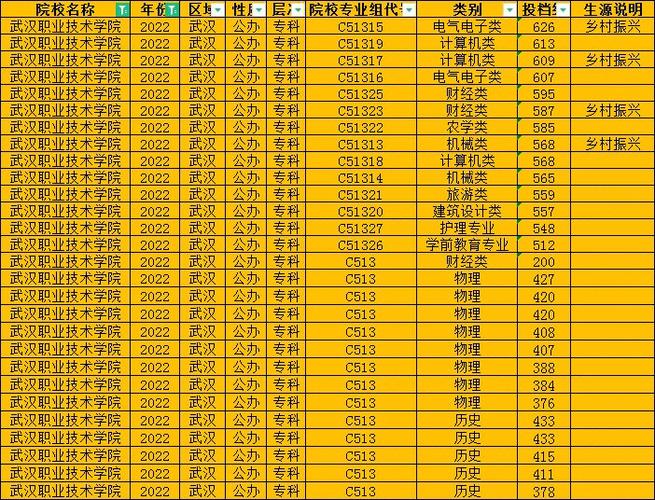Select cell with code C51322
The height and width of the screenshot is (500, 655).
click(361, 127)
